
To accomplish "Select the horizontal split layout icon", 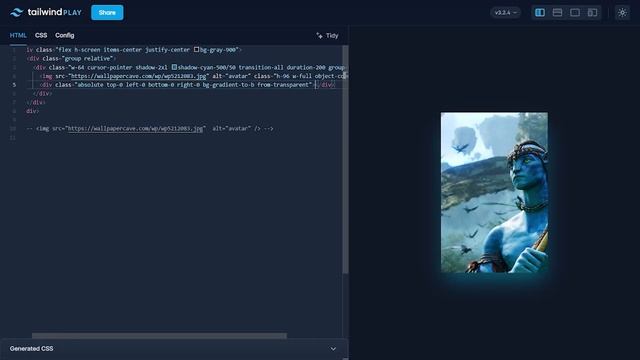I will pyautogui.click(x=557, y=13).
